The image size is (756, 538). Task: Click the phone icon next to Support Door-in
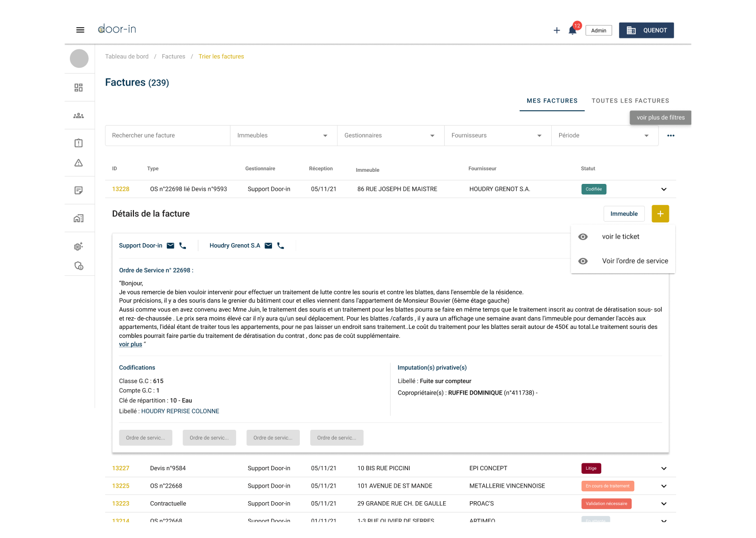pos(182,245)
